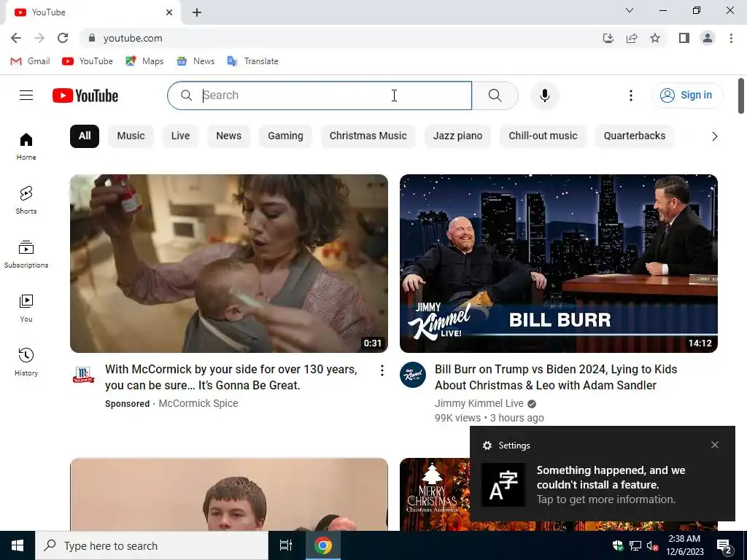Viewport: 747px width, 560px height.
Task: Open Translate bookmark
Action: pyautogui.click(x=252, y=61)
